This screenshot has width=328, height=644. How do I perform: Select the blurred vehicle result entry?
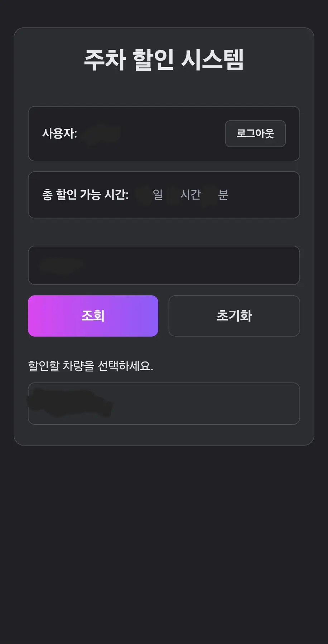(70, 403)
